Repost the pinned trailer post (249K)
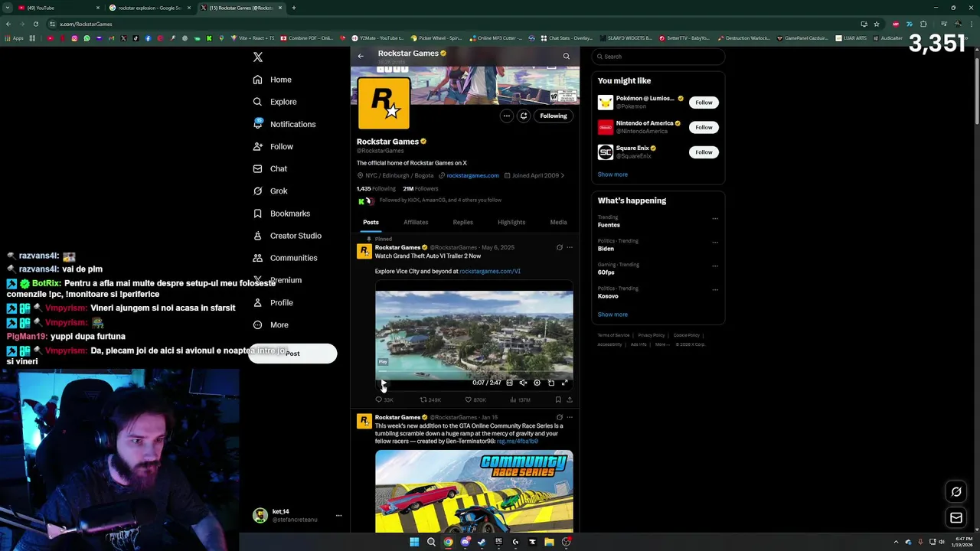 (430, 399)
